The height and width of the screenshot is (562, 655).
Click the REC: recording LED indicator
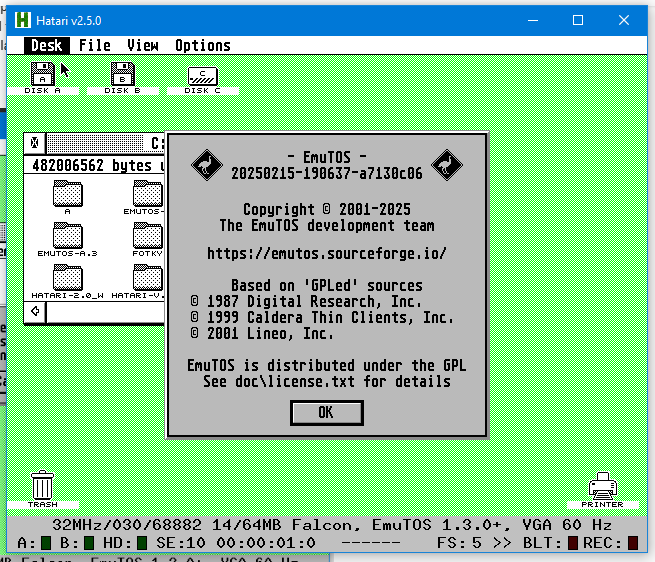point(633,543)
